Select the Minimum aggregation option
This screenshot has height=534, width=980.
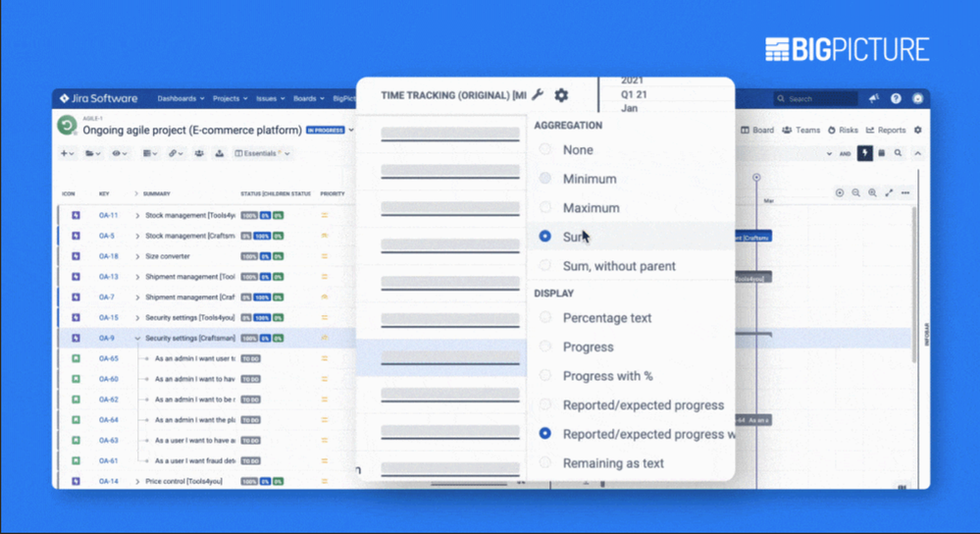click(x=545, y=179)
